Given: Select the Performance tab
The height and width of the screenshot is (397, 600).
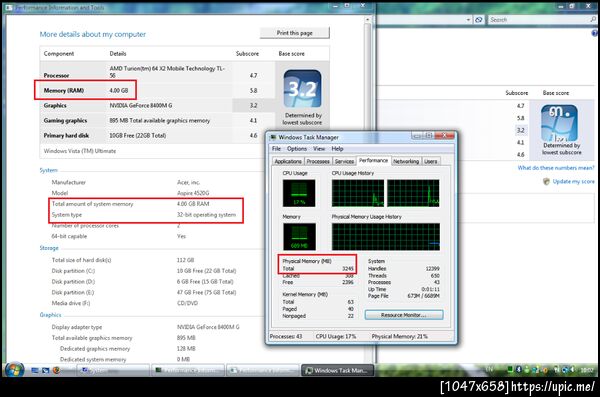Looking at the screenshot, I should coord(373,160).
